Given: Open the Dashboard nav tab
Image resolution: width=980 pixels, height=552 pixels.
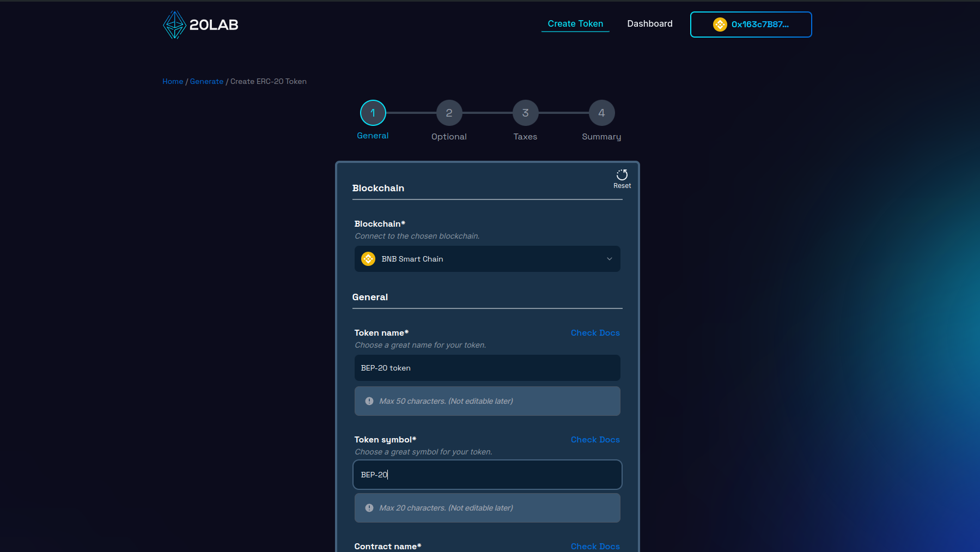Looking at the screenshot, I should pos(649,24).
